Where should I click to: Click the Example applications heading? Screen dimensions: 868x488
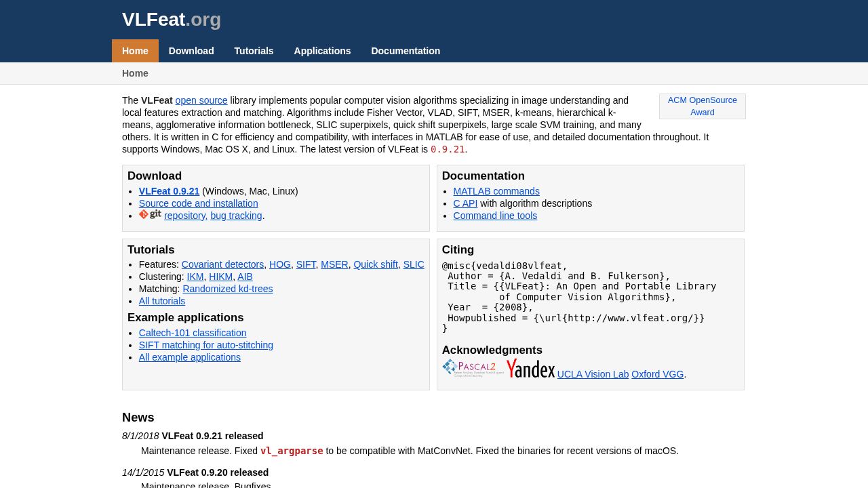pos(186,318)
